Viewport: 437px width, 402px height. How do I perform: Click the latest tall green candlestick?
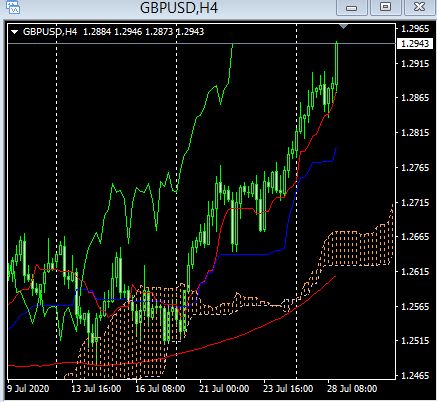tap(337, 63)
